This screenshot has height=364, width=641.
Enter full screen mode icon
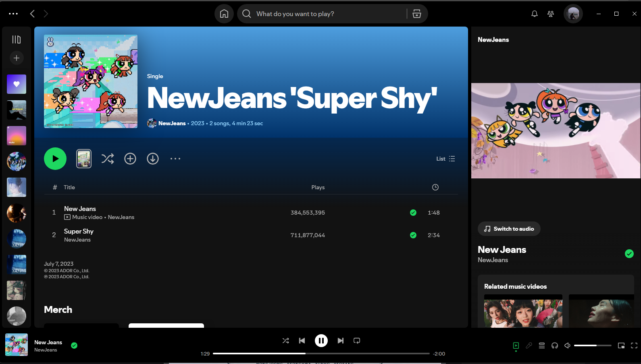634,345
